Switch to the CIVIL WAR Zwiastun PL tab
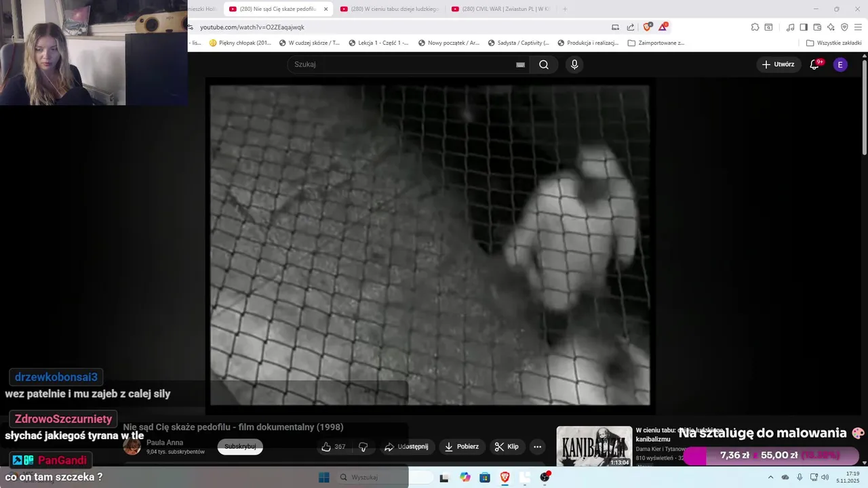 (500, 9)
